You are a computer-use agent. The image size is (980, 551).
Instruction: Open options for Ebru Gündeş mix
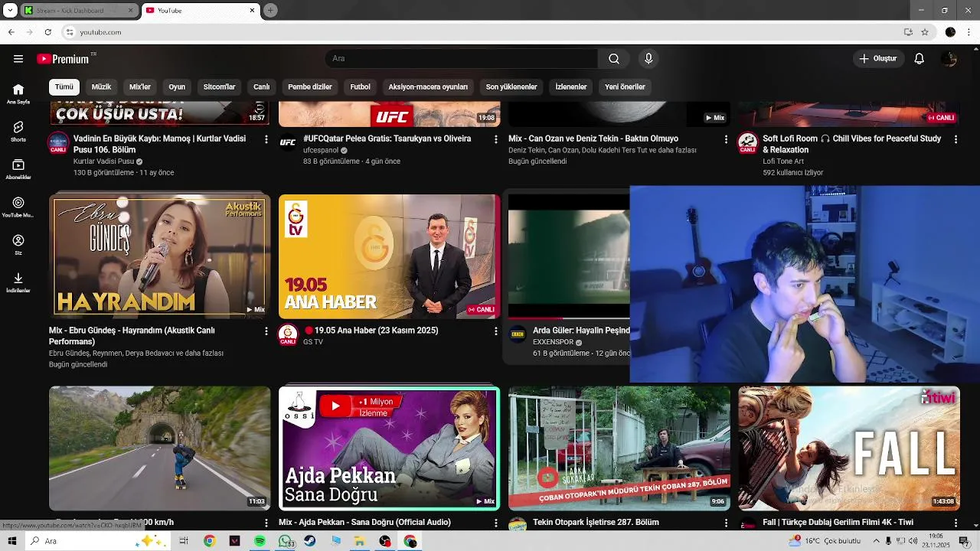pyautogui.click(x=266, y=331)
